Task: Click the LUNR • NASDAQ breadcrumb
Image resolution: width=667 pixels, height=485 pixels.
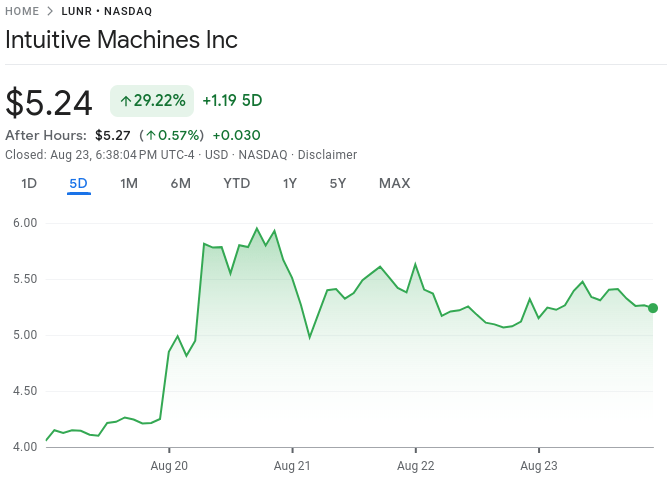Action: coord(106,11)
